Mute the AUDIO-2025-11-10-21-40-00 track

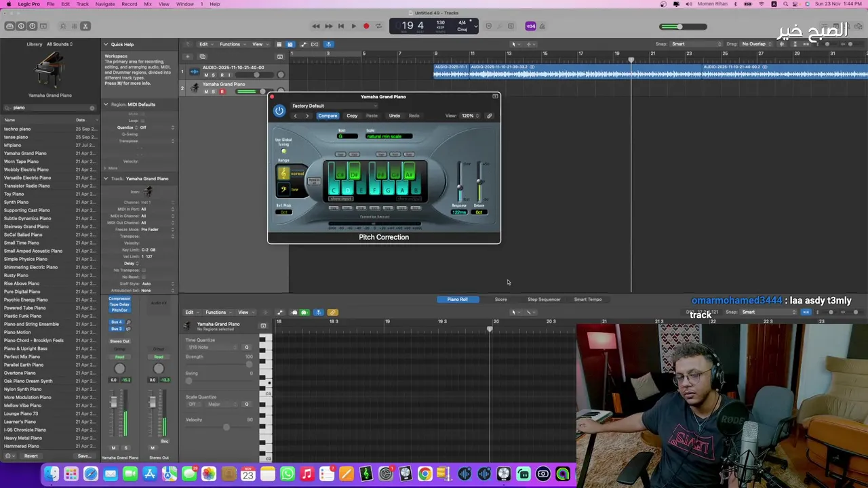tap(206, 75)
